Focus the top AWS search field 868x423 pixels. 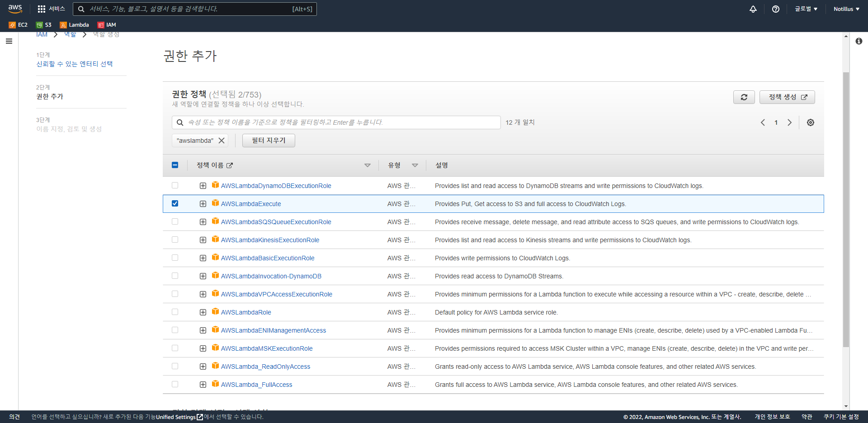click(x=195, y=9)
